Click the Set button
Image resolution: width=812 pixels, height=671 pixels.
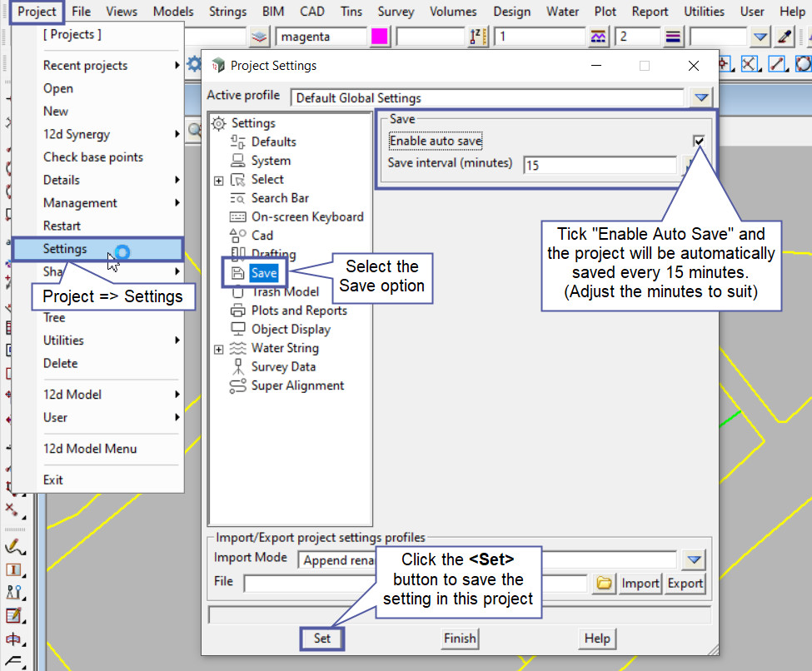click(x=322, y=639)
